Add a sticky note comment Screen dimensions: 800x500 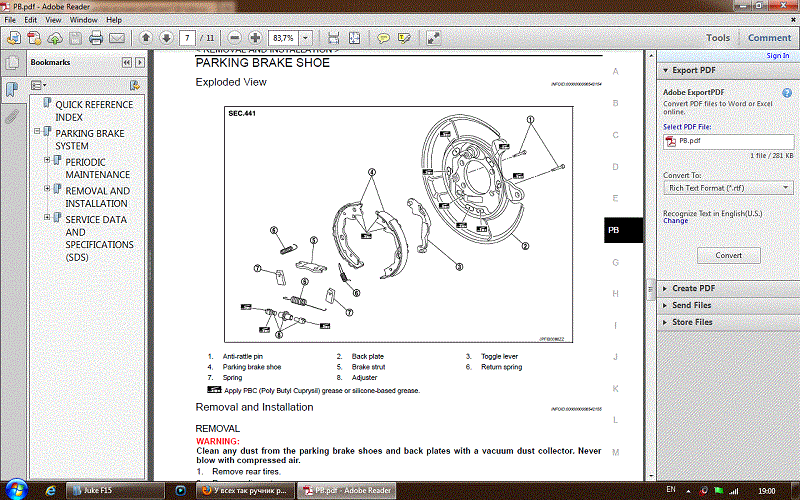click(383, 38)
